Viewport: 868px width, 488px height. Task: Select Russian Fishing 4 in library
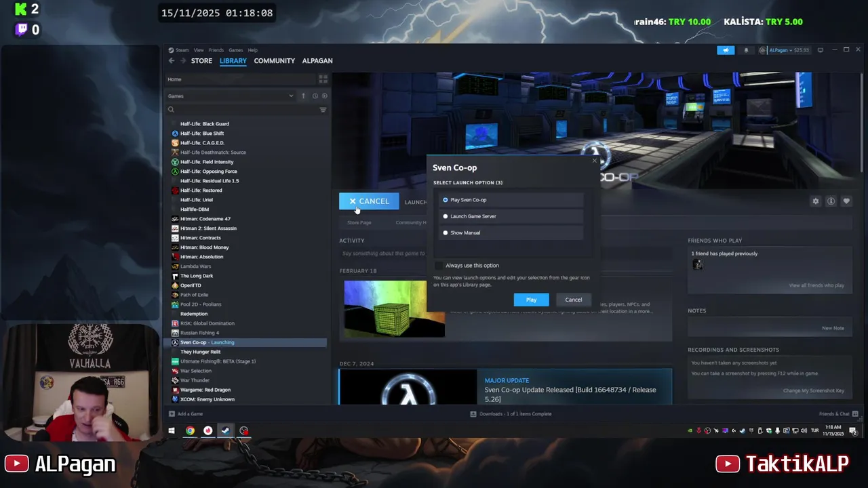pyautogui.click(x=199, y=333)
